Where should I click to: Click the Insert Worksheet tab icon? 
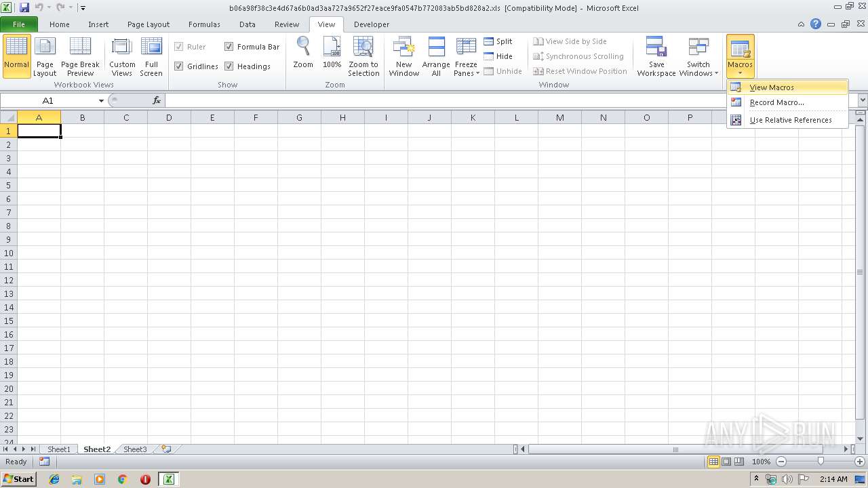(x=165, y=449)
